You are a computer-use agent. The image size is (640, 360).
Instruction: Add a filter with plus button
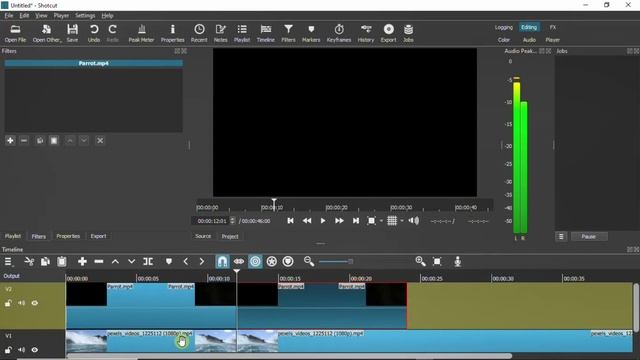pos(10,140)
